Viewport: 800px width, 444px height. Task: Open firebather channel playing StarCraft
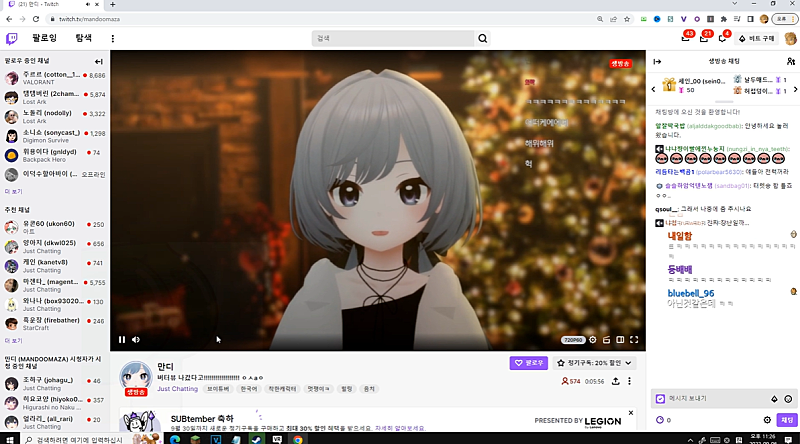[x=55, y=324]
